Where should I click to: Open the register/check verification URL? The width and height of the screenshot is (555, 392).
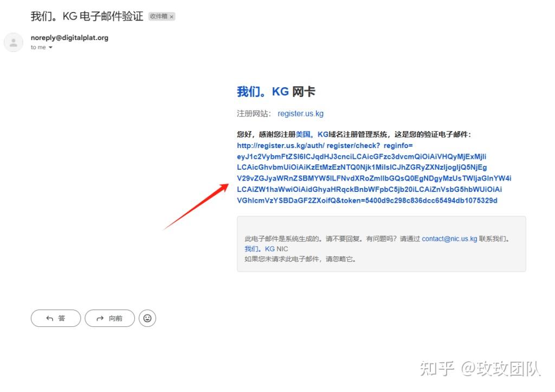tap(374, 173)
